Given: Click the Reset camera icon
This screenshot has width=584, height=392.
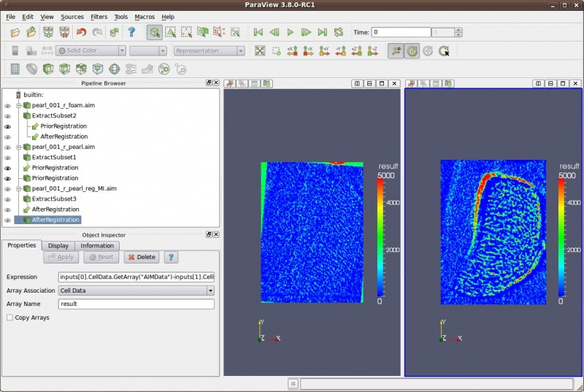Looking at the screenshot, I should [260, 50].
